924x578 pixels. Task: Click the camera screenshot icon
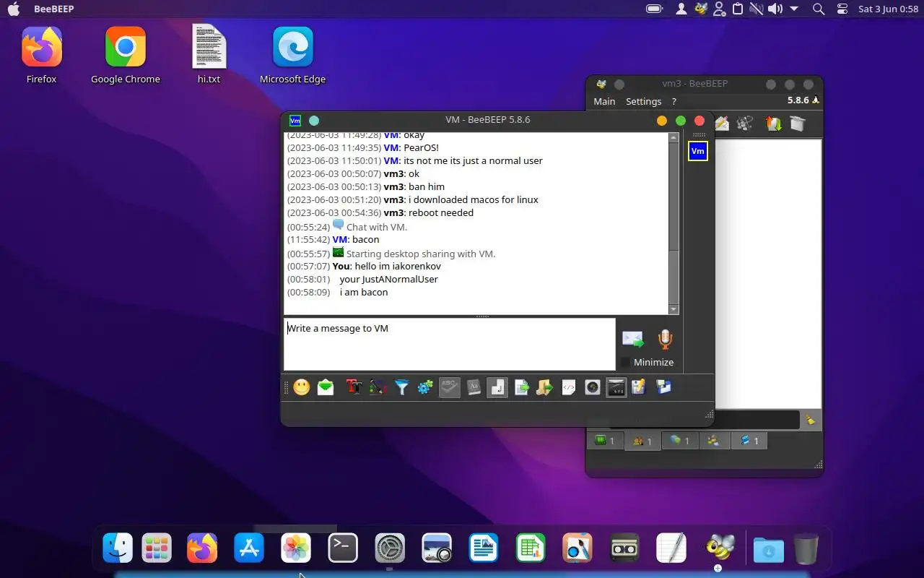point(592,387)
